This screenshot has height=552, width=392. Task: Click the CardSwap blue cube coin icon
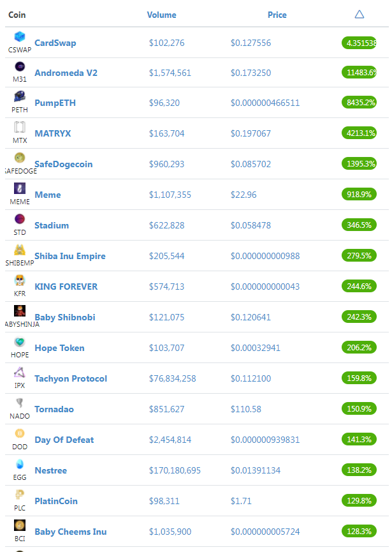coord(20,36)
